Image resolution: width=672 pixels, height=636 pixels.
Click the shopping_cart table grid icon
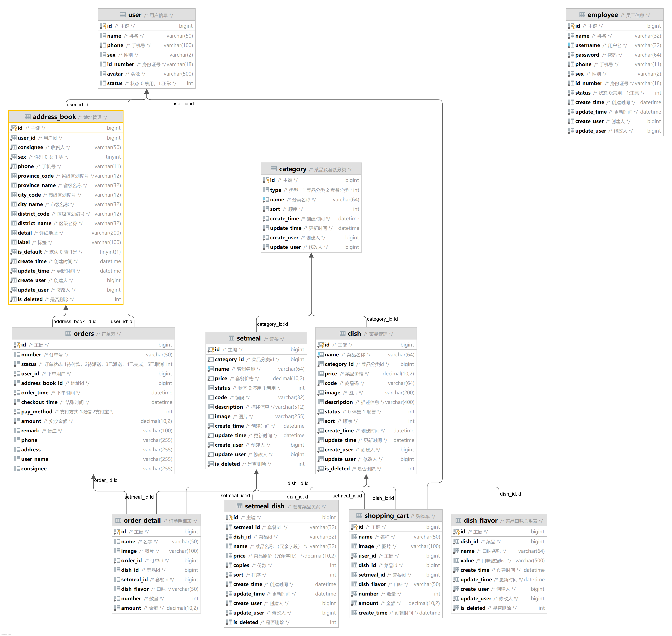pyautogui.click(x=359, y=515)
